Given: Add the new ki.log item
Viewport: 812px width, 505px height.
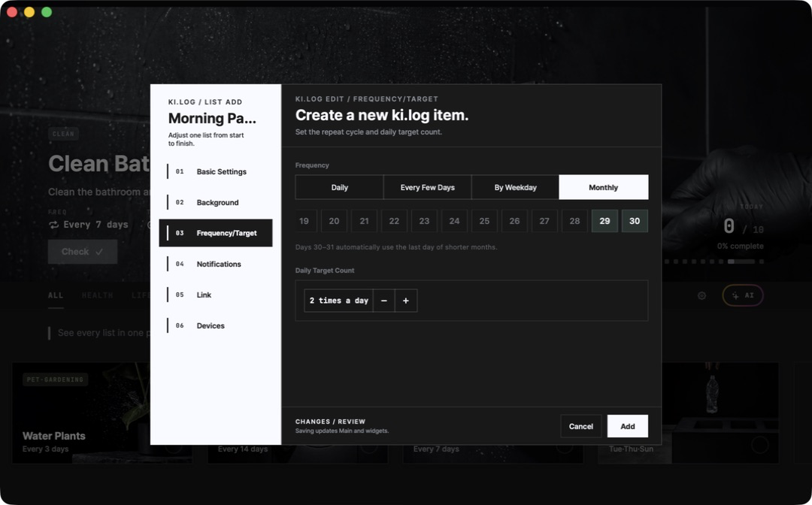Looking at the screenshot, I should 628,426.
